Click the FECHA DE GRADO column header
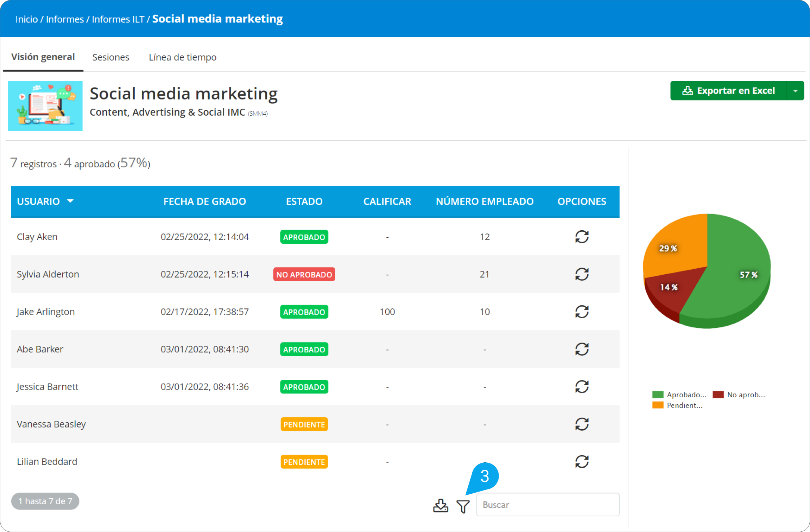This screenshot has height=532, width=810. (205, 201)
